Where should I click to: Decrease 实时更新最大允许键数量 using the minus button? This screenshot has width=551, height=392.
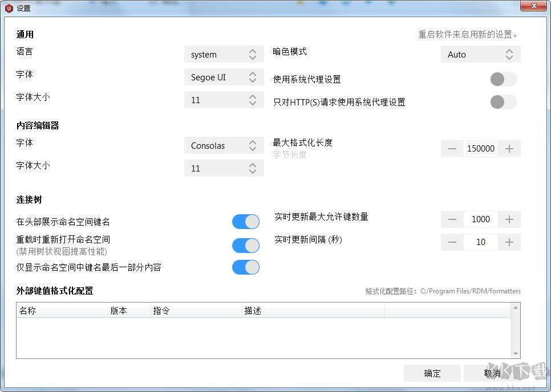(452, 219)
